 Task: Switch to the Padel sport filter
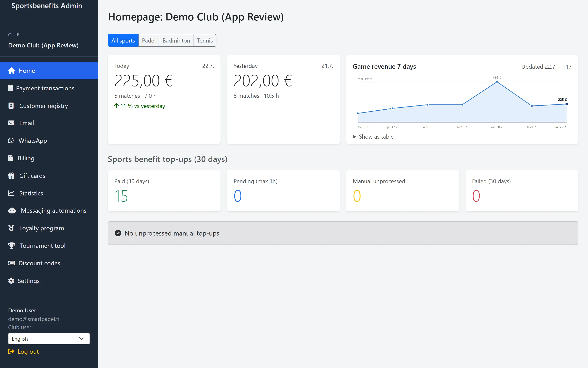(x=149, y=40)
